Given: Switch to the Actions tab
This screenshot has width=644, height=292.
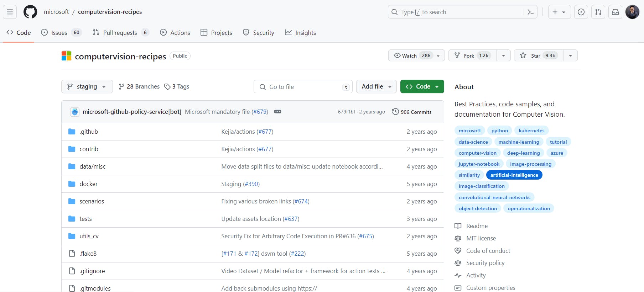Looking at the screenshot, I should tap(175, 33).
